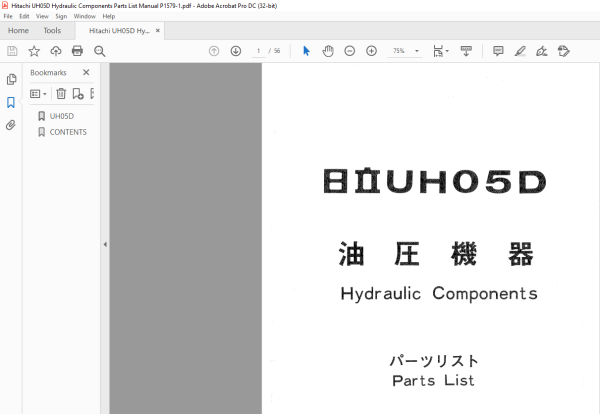Click the cloud upload share icon
This screenshot has width=600, height=414.
(56, 51)
